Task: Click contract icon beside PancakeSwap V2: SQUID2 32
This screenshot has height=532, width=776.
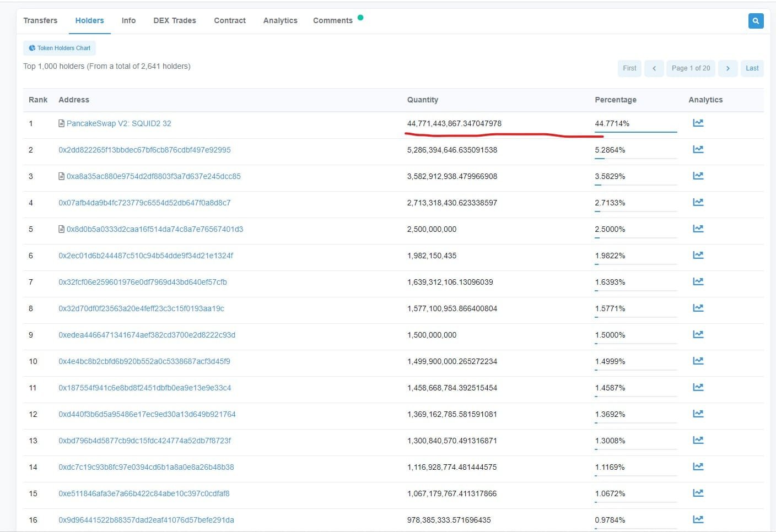Action: (x=62, y=123)
